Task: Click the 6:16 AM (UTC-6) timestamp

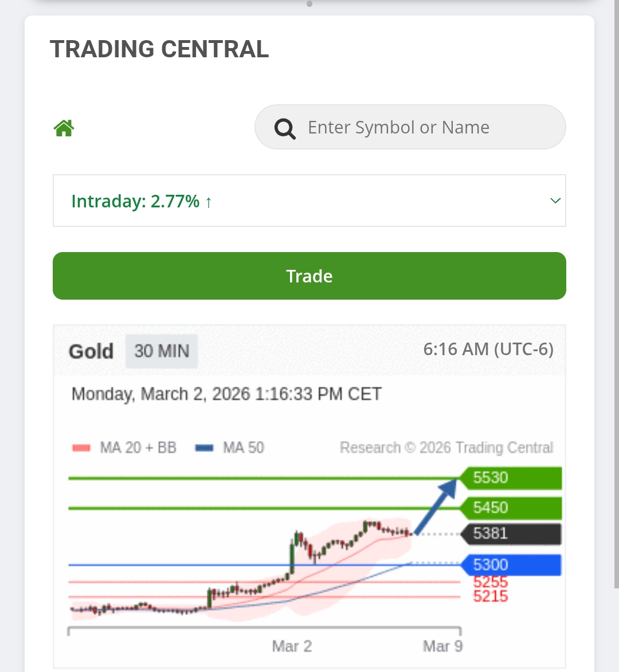Action: pyautogui.click(x=488, y=349)
